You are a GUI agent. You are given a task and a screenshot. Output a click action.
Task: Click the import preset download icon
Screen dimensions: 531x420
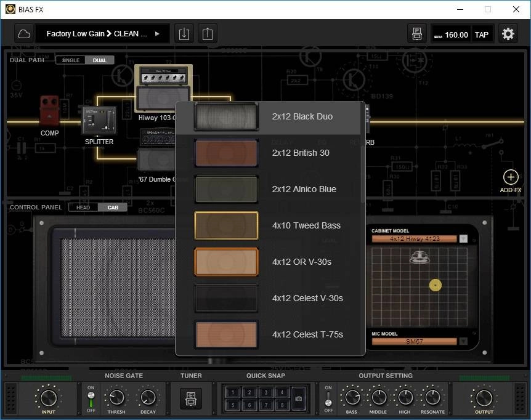point(184,34)
